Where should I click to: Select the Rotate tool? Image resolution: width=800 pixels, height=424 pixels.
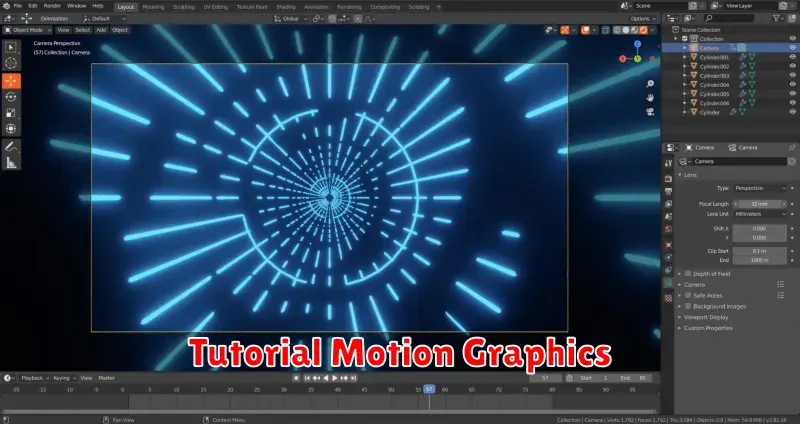coord(11,97)
